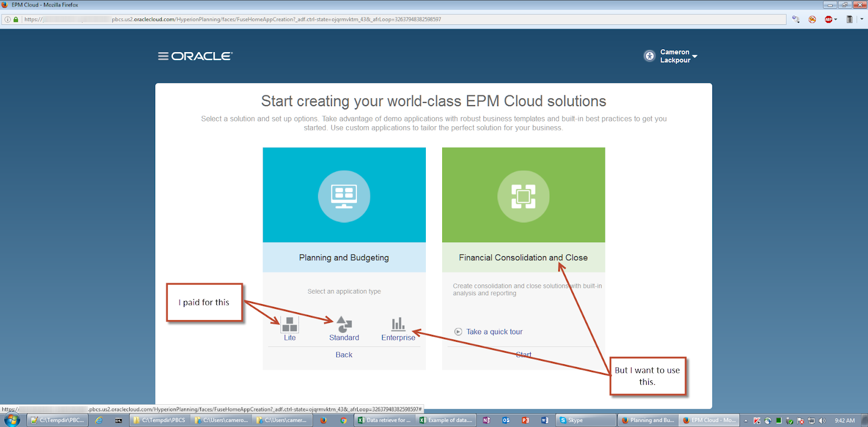The width and height of the screenshot is (868, 427).
Task: Open C:\Tempdir\PBCS folder in taskbar
Action: pos(160,420)
